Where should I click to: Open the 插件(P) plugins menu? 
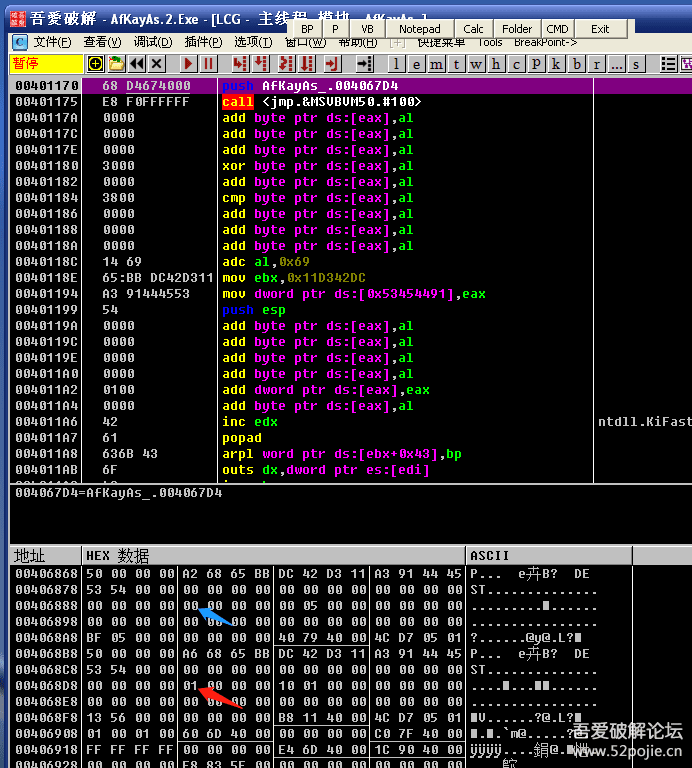tap(204, 42)
